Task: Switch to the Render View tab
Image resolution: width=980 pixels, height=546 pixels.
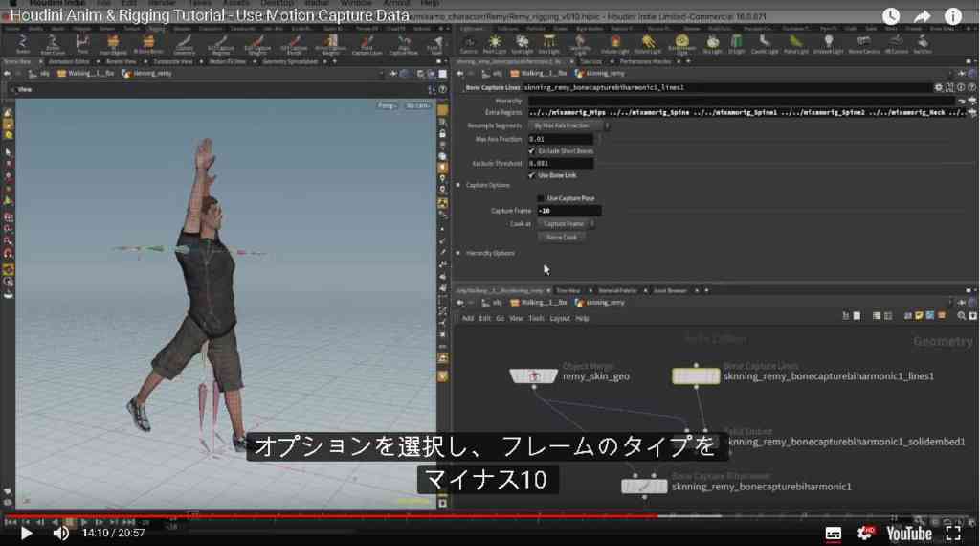Action: pyautogui.click(x=121, y=62)
